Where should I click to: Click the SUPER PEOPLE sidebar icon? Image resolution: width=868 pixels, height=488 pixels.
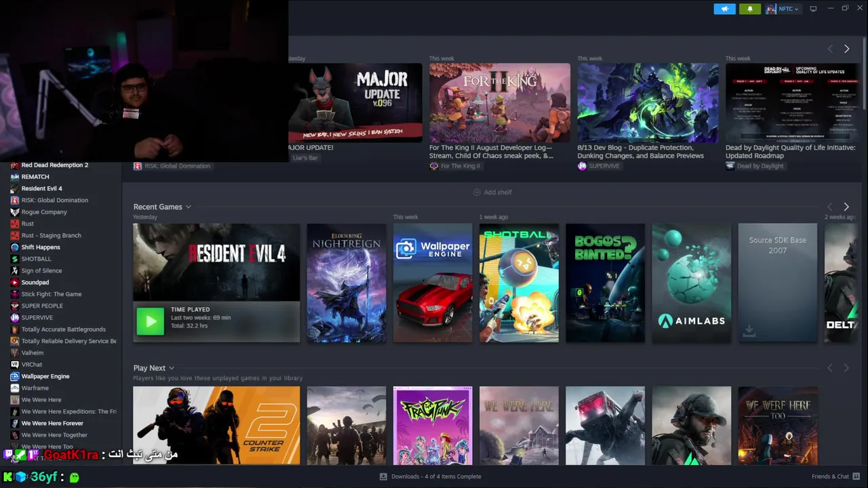tap(15, 306)
